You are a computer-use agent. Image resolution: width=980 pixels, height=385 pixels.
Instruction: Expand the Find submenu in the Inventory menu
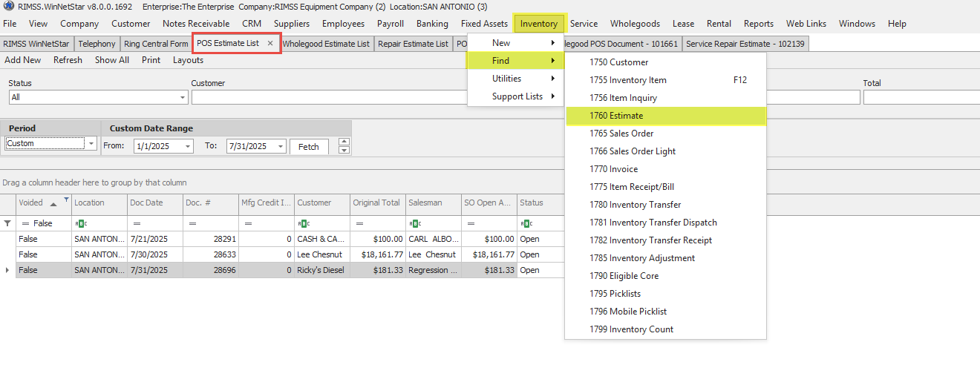point(516,61)
